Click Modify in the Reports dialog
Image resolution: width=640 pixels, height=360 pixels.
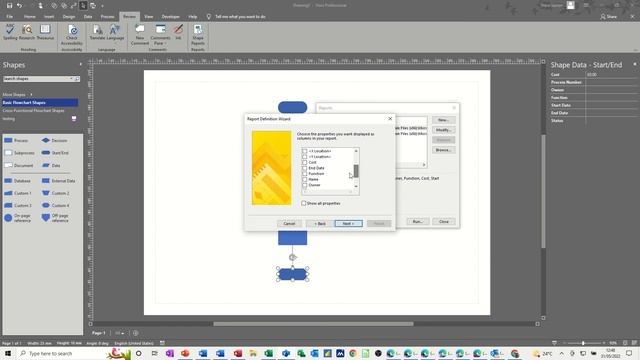[x=443, y=130]
